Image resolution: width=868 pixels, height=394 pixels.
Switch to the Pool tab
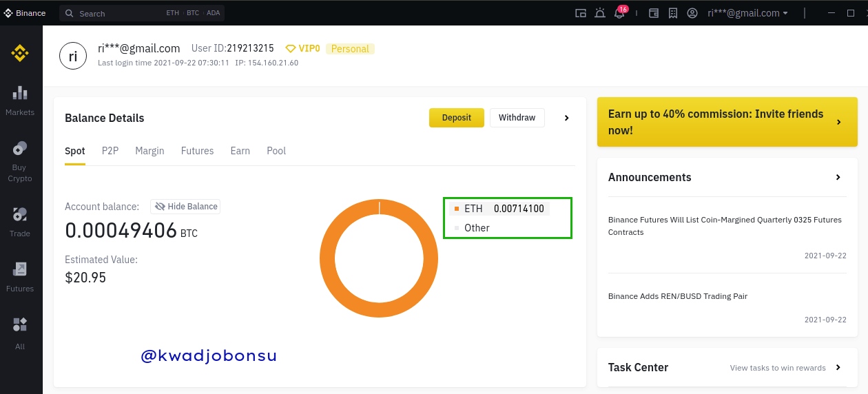coord(276,151)
